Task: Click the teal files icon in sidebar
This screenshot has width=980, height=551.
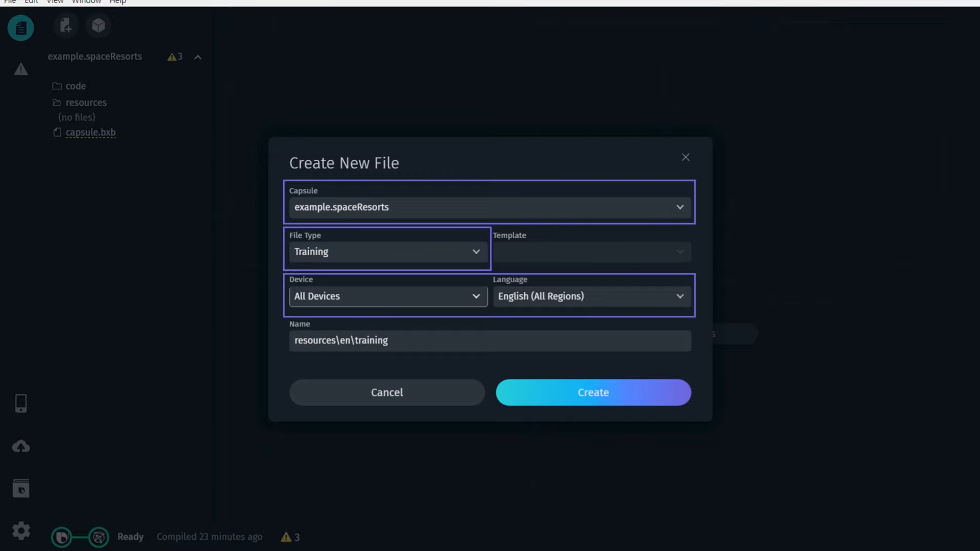Action: pos(20,28)
